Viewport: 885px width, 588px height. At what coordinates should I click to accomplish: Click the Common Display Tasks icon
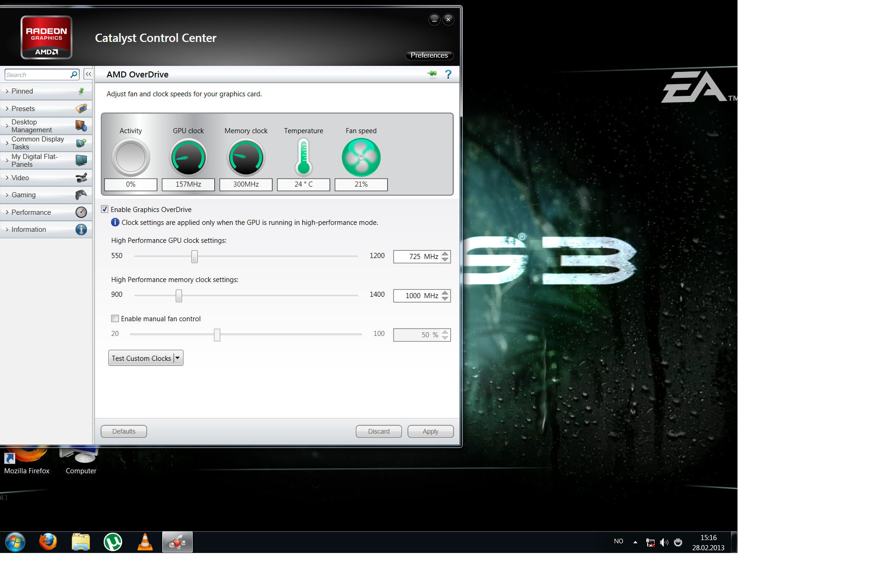click(81, 143)
